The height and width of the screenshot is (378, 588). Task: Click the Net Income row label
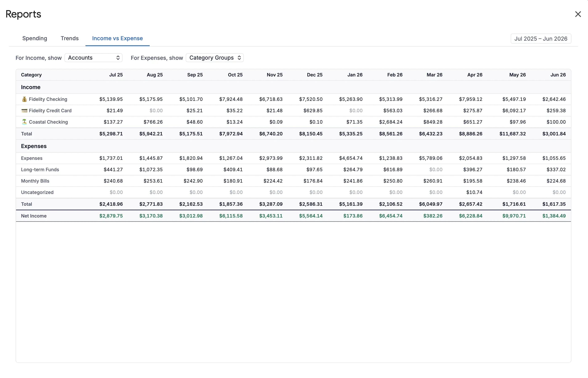(34, 216)
